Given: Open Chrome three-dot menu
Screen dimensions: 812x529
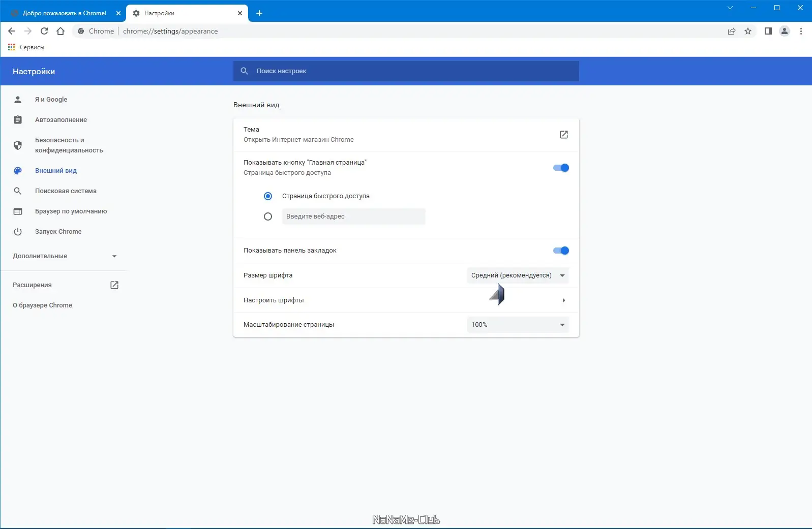Looking at the screenshot, I should (801, 31).
